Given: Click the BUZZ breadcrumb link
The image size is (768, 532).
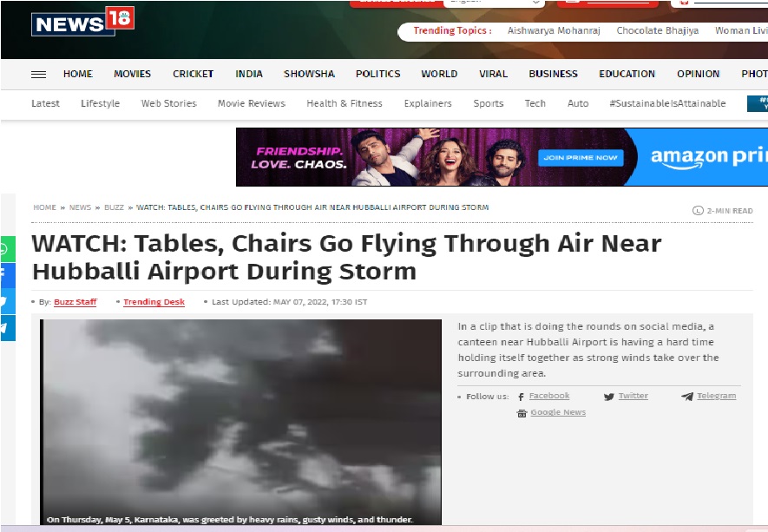Looking at the screenshot, I should (115, 207).
